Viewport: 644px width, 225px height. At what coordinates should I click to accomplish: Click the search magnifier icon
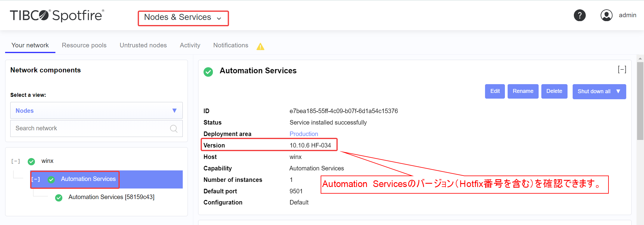point(174,128)
